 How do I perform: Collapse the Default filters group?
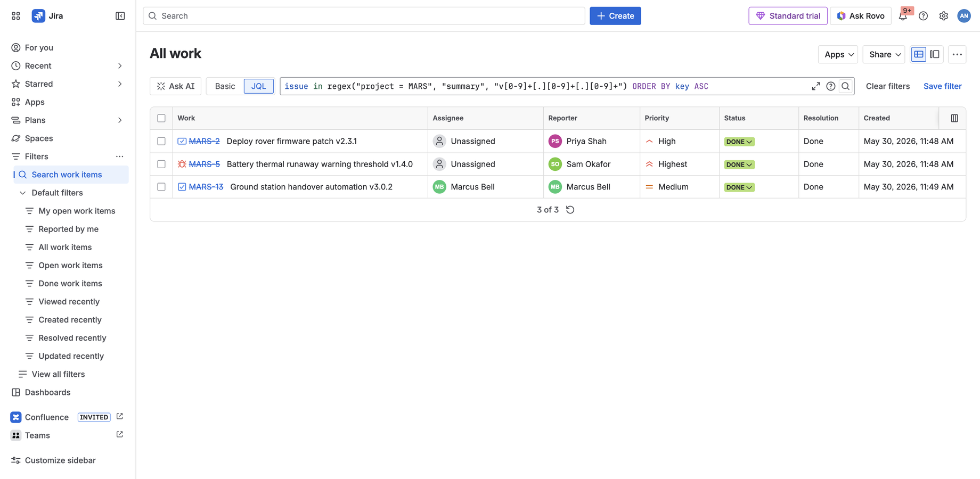coord(22,193)
